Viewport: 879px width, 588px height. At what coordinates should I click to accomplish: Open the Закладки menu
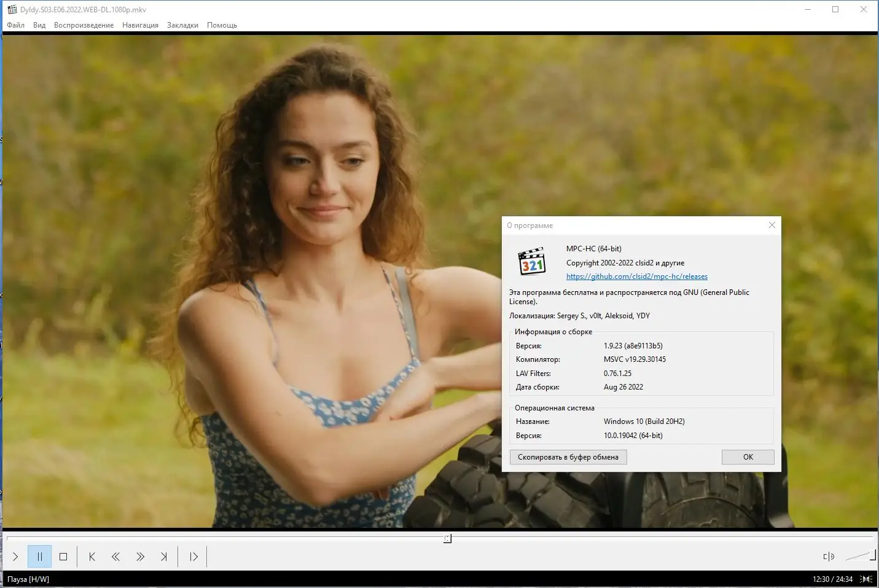click(182, 25)
